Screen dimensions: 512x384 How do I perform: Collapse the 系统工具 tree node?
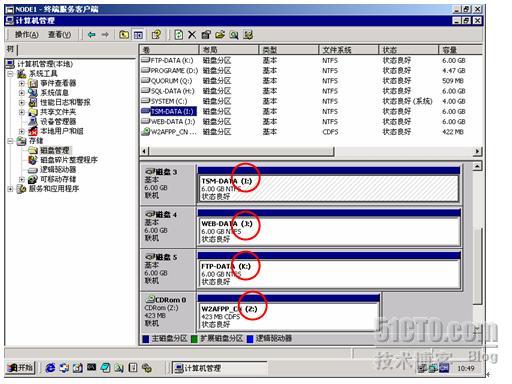(11, 73)
